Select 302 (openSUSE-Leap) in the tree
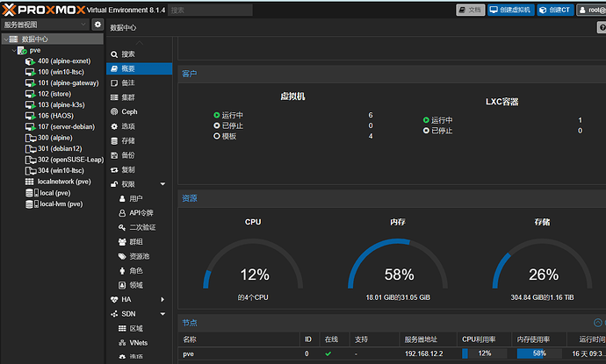The width and height of the screenshot is (606, 364). coord(71,160)
